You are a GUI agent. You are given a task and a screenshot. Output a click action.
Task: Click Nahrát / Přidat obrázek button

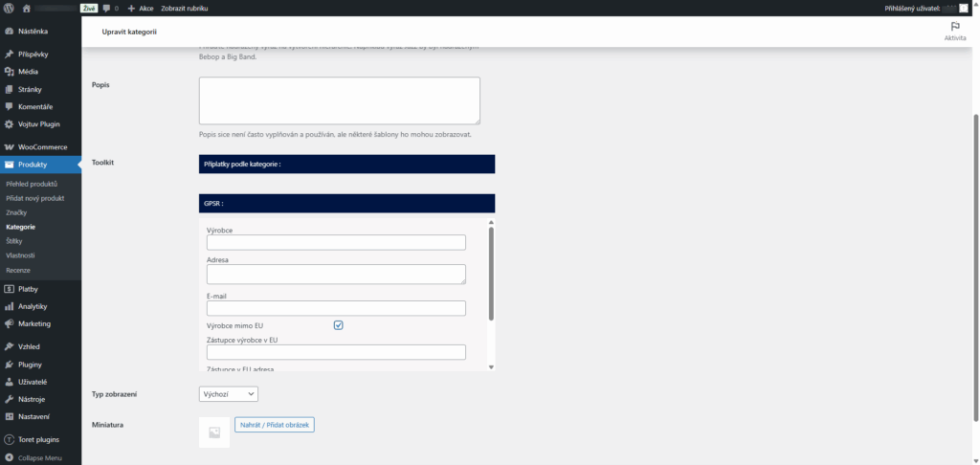(x=275, y=425)
